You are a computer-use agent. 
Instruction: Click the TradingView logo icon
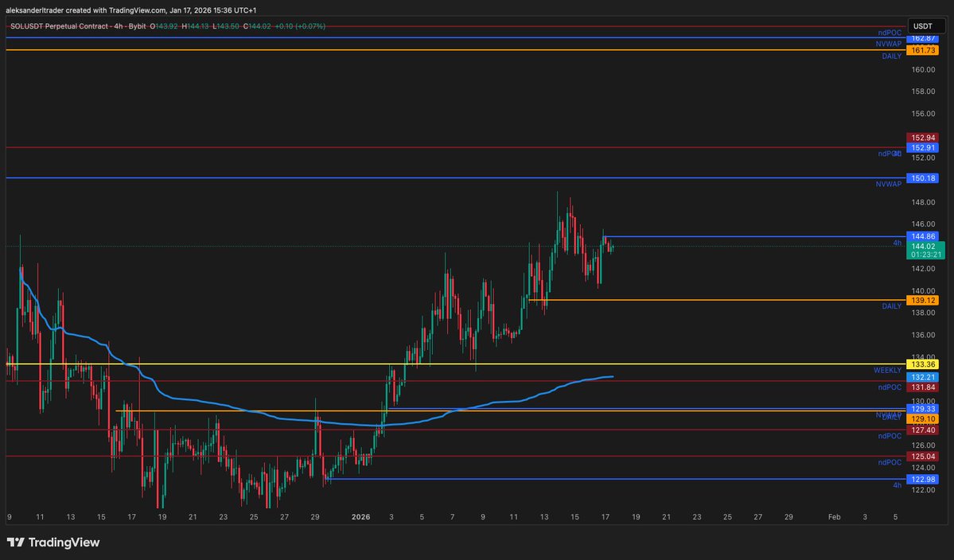click(15, 542)
